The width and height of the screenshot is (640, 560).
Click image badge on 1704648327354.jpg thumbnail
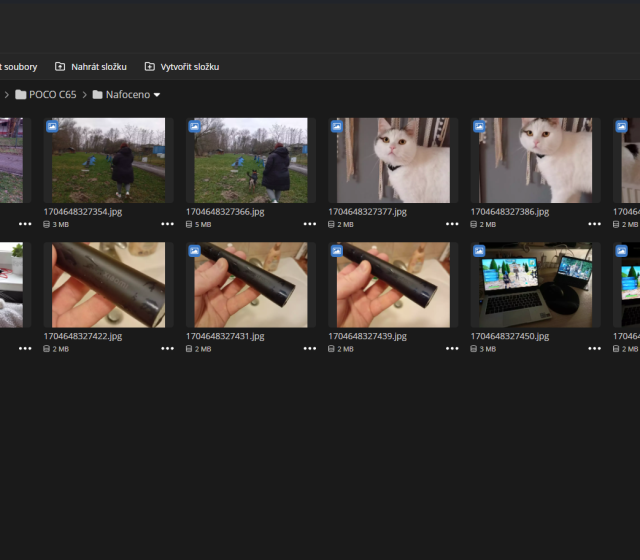[52, 127]
